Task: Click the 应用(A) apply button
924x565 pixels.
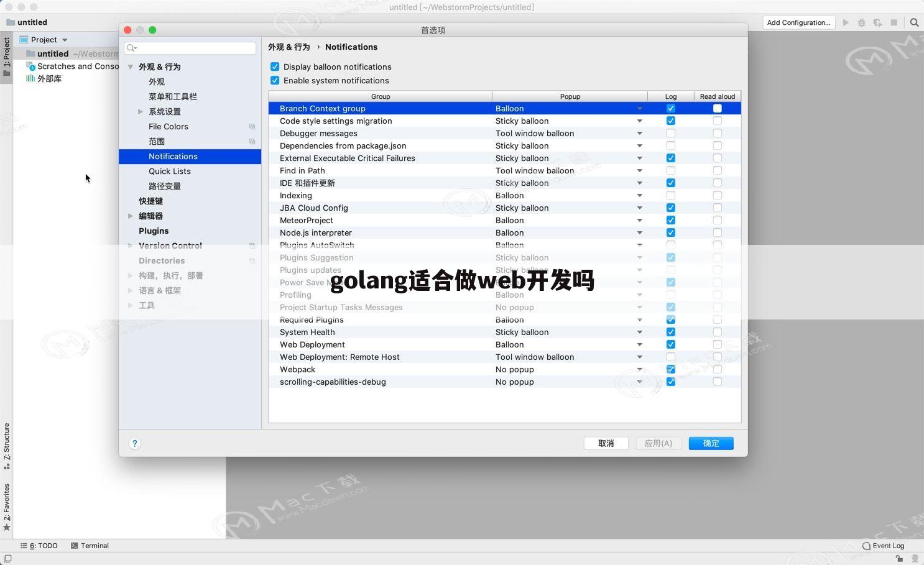Action: coord(658,443)
